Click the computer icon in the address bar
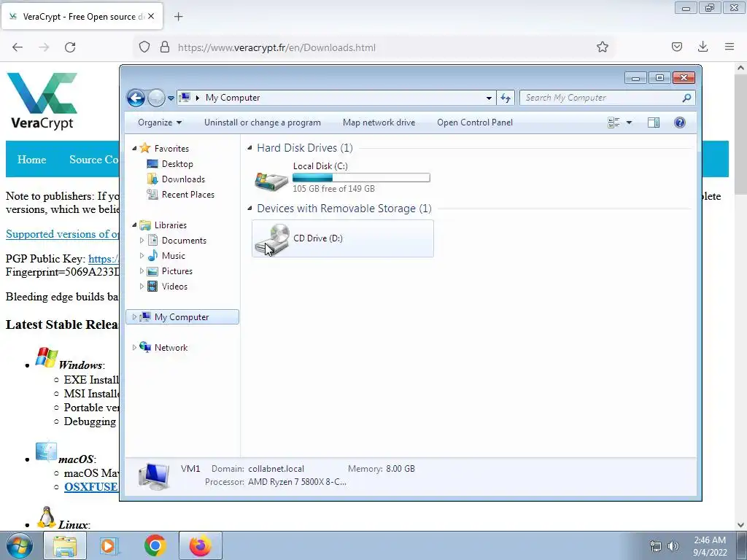Viewport: 747px width, 560px height. 185,98
